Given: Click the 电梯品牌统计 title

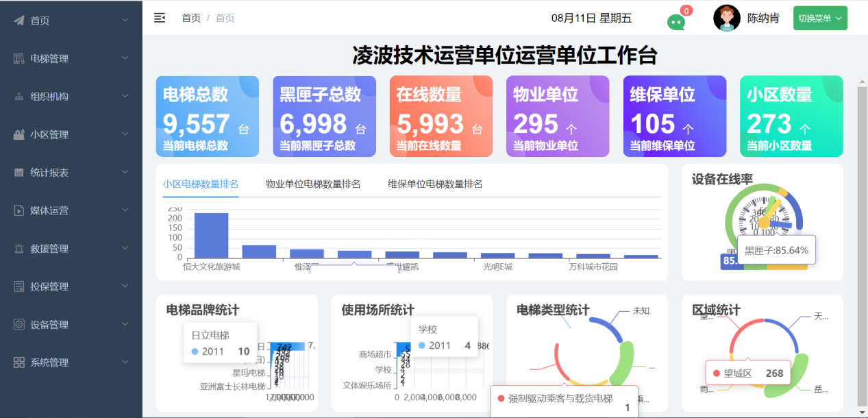Looking at the screenshot, I should tap(203, 310).
